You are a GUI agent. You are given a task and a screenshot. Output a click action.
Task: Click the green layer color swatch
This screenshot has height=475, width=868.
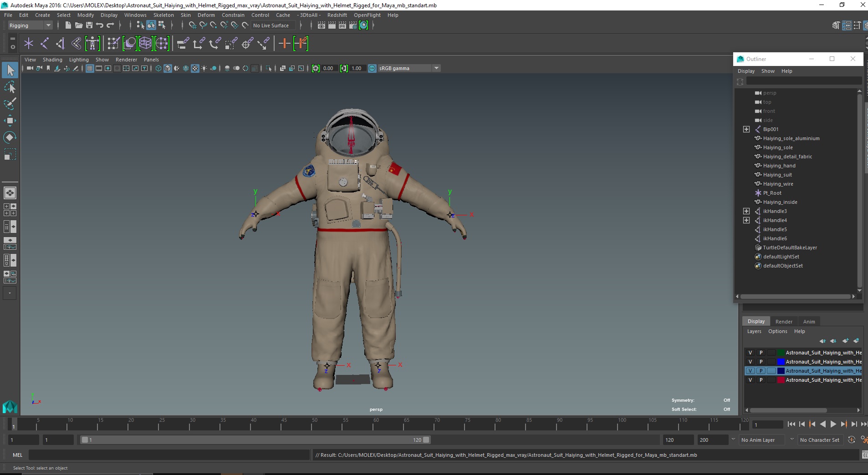(x=781, y=353)
